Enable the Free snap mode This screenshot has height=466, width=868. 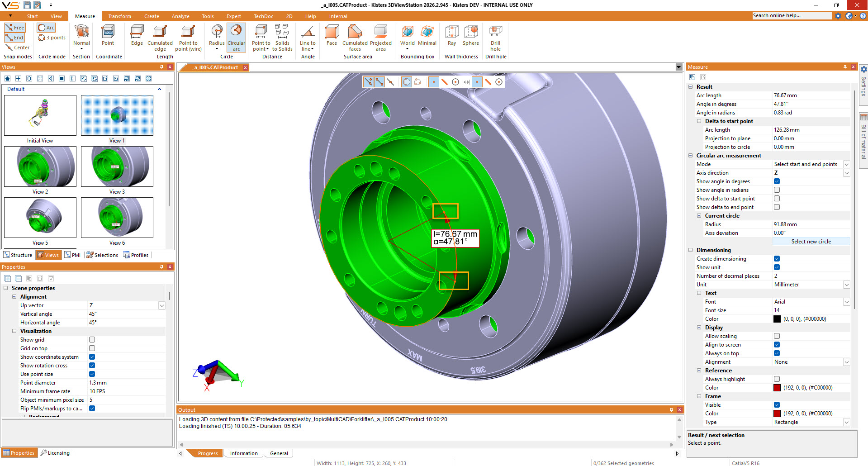click(15, 28)
